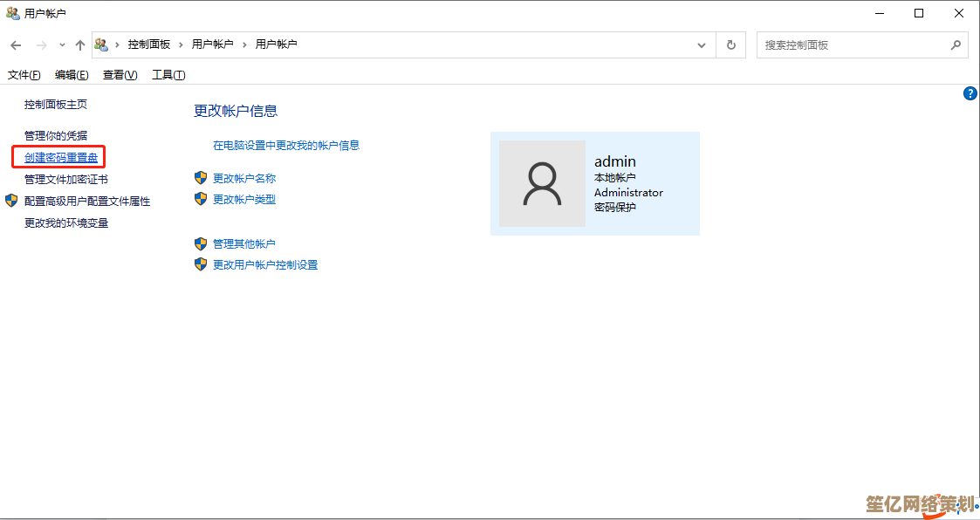
Task: Click the admin account avatar picture
Action: 542,183
